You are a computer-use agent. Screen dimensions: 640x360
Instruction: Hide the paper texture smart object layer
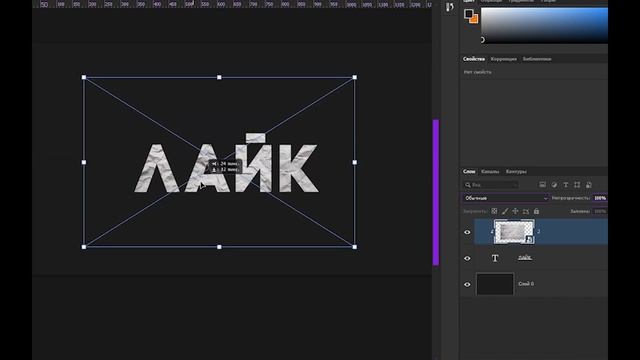467,232
